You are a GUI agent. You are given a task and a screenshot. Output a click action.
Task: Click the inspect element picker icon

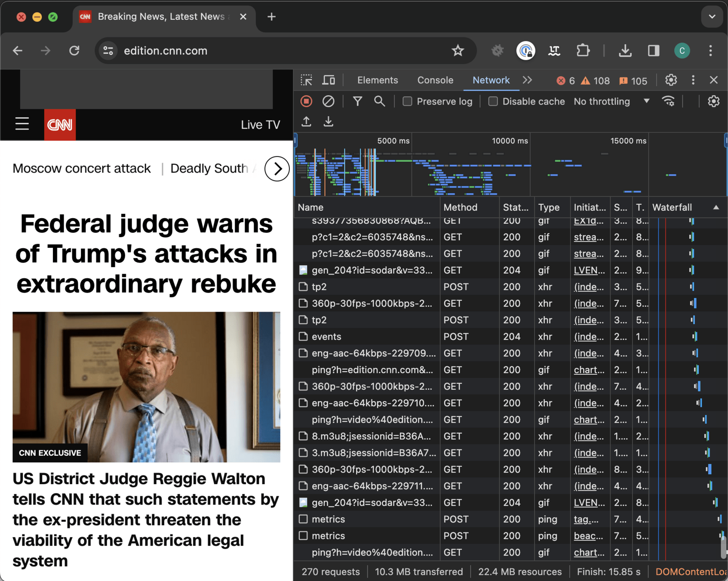pyautogui.click(x=307, y=80)
